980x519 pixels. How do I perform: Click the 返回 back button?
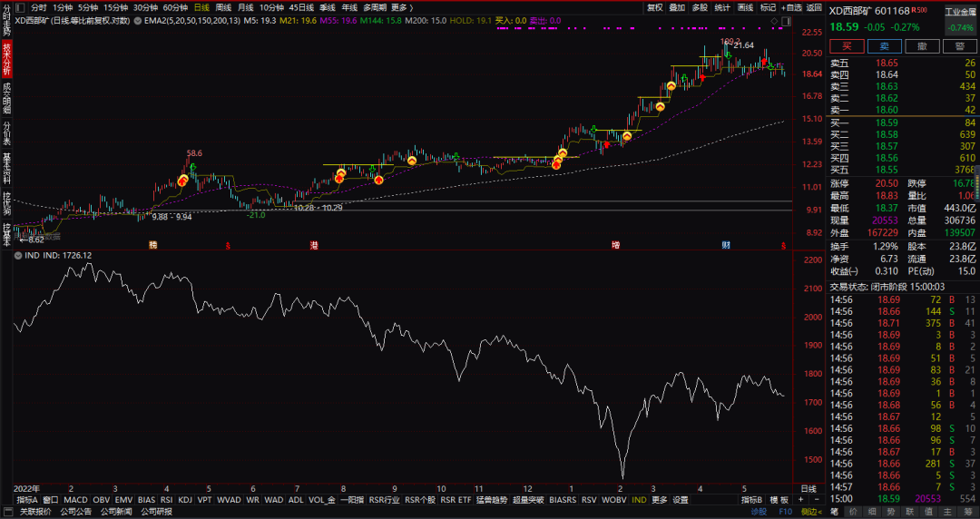click(x=814, y=7)
